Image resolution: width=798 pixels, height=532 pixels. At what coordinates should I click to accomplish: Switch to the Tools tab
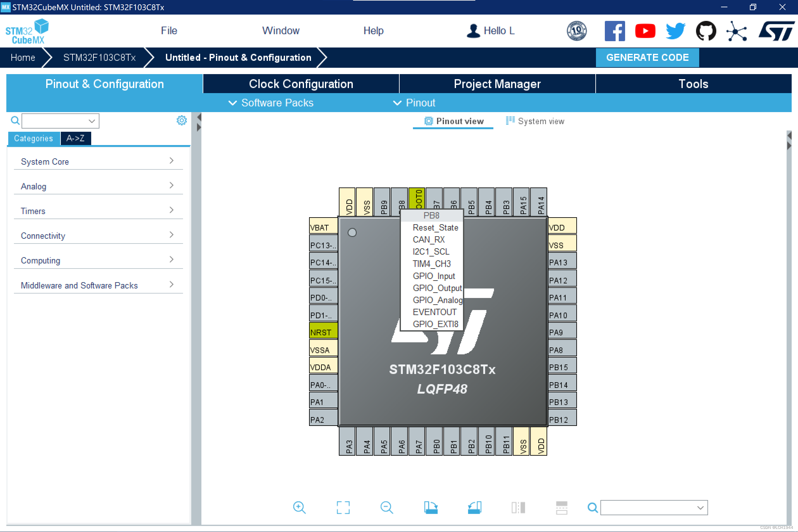(693, 84)
